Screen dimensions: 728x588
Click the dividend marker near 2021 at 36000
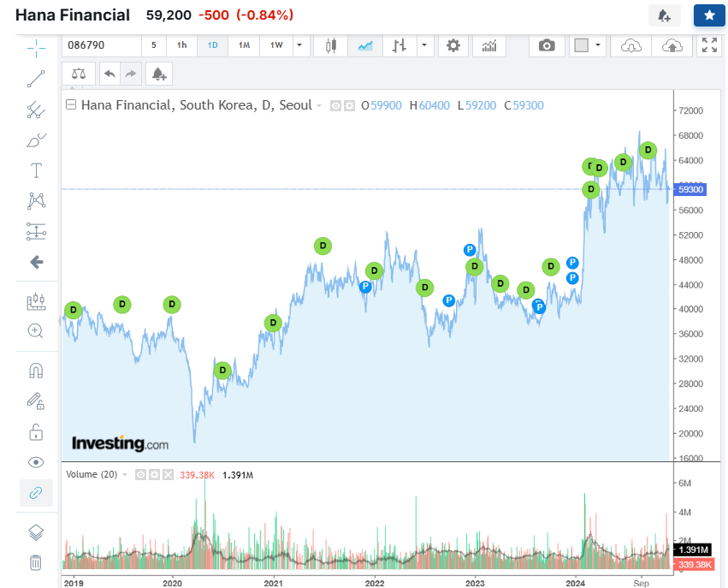[273, 323]
